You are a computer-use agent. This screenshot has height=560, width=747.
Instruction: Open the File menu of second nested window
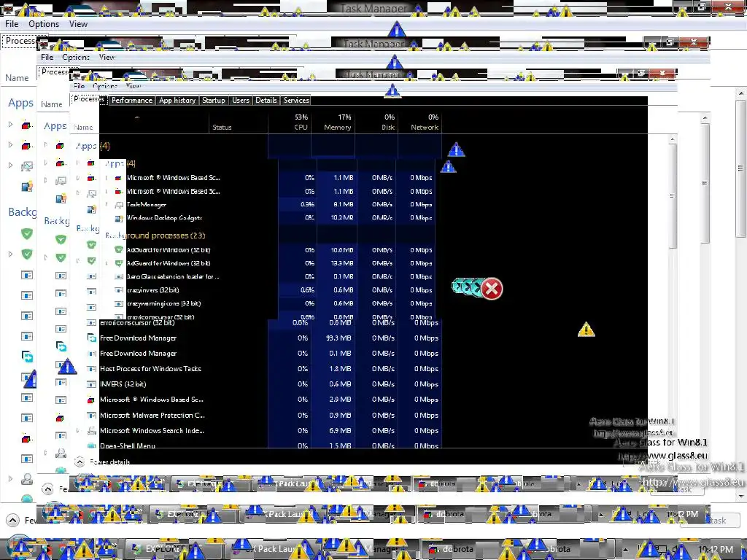[x=47, y=57]
